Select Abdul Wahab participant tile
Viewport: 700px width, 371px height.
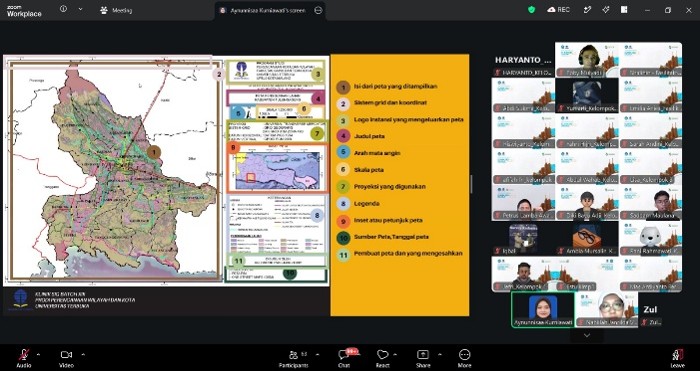pos(587,167)
